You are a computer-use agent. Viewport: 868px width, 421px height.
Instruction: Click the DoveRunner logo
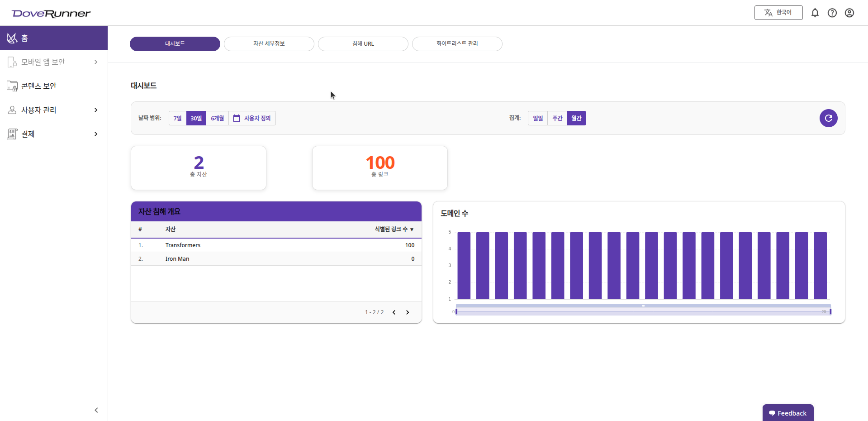(51, 14)
